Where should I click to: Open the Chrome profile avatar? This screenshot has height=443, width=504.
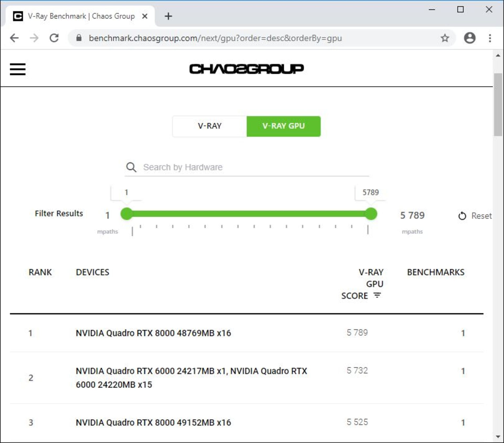(x=470, y=38)
